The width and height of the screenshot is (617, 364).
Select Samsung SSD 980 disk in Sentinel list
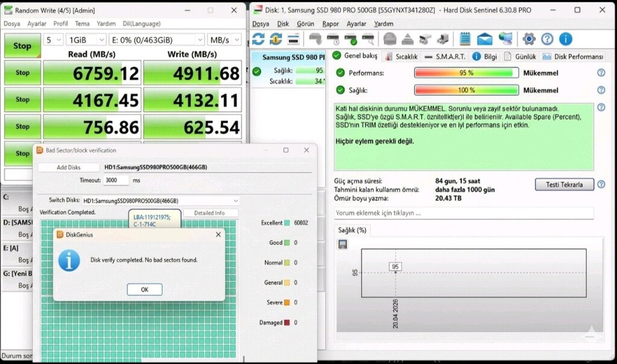289,69
